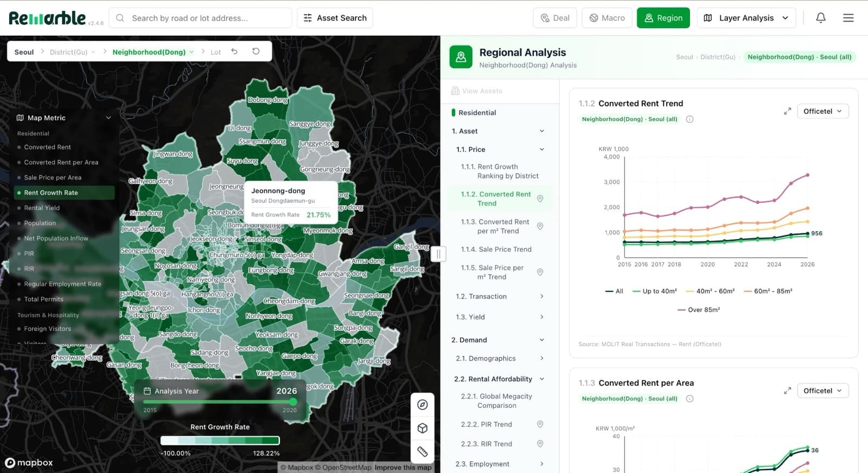Click the Analysis Year slider handle
This screenshot has width=868, height=473.
tap(293, 401)
